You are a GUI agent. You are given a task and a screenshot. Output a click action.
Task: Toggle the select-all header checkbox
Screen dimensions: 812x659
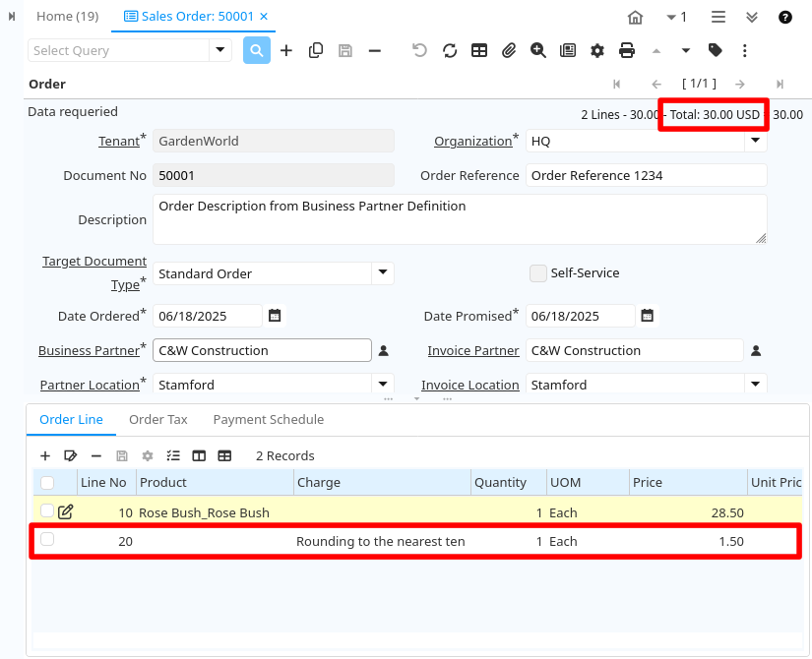pyautogui.click(x=47, y=482)
